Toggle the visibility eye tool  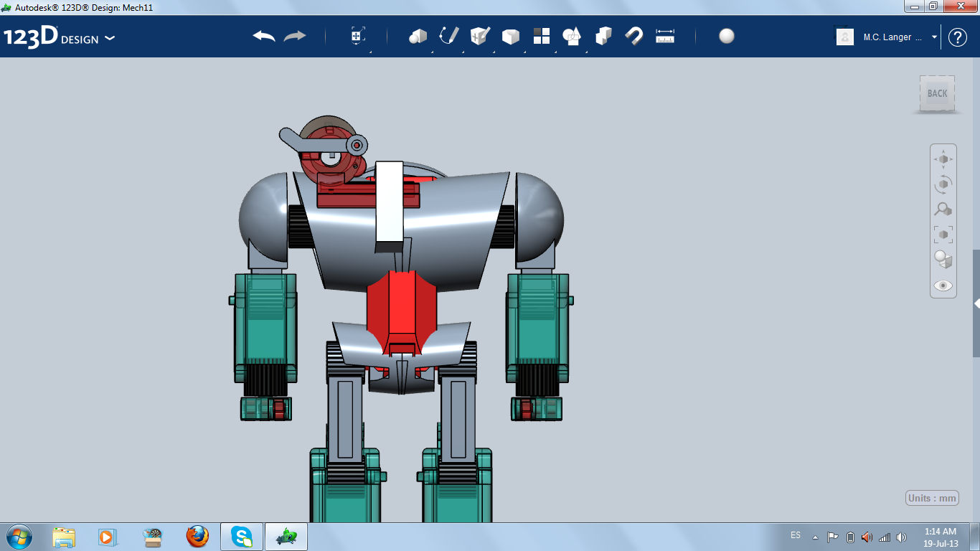click(943, 286)
